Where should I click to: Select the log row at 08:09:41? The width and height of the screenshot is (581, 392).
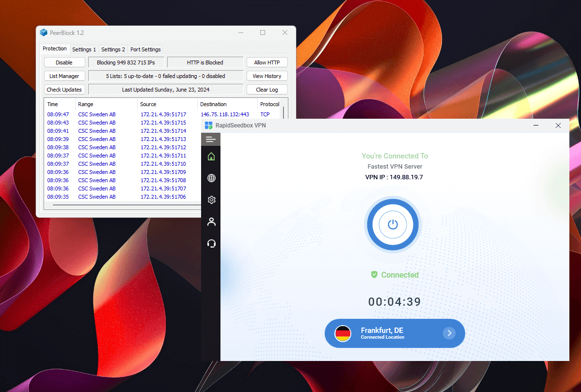coord(123,131)
